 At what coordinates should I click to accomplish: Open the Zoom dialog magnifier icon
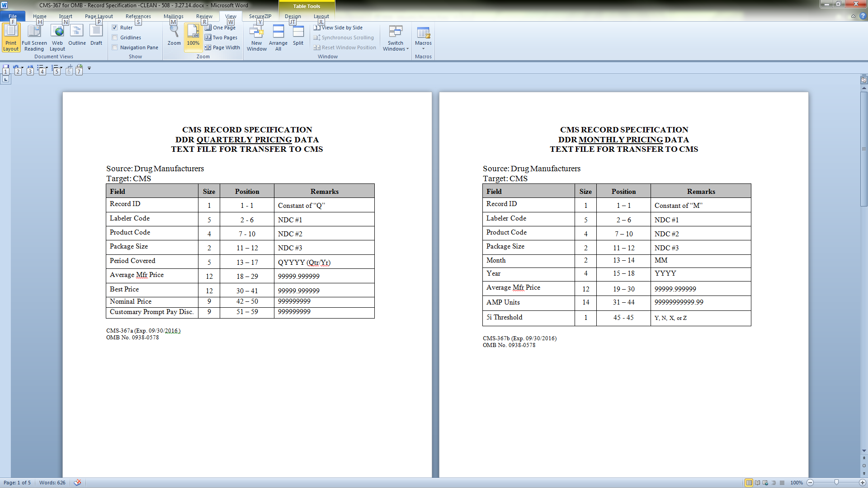[174, 32]
